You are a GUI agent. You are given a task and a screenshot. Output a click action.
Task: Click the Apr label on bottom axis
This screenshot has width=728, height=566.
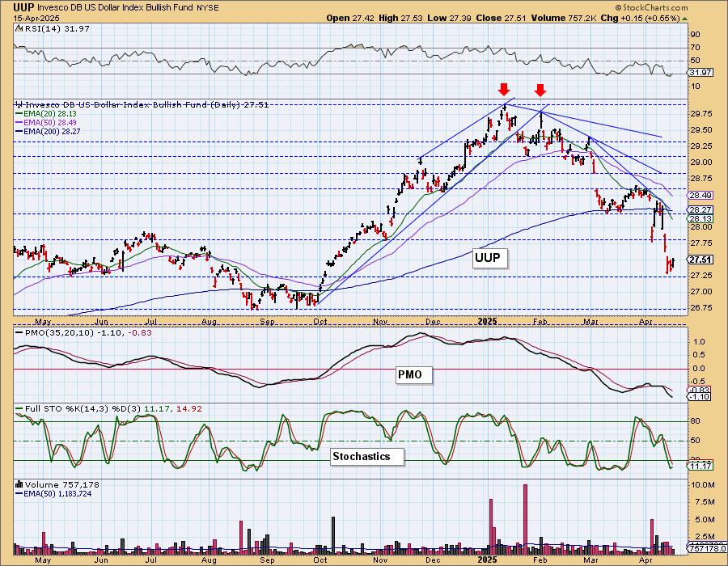(x=645, y=560)
